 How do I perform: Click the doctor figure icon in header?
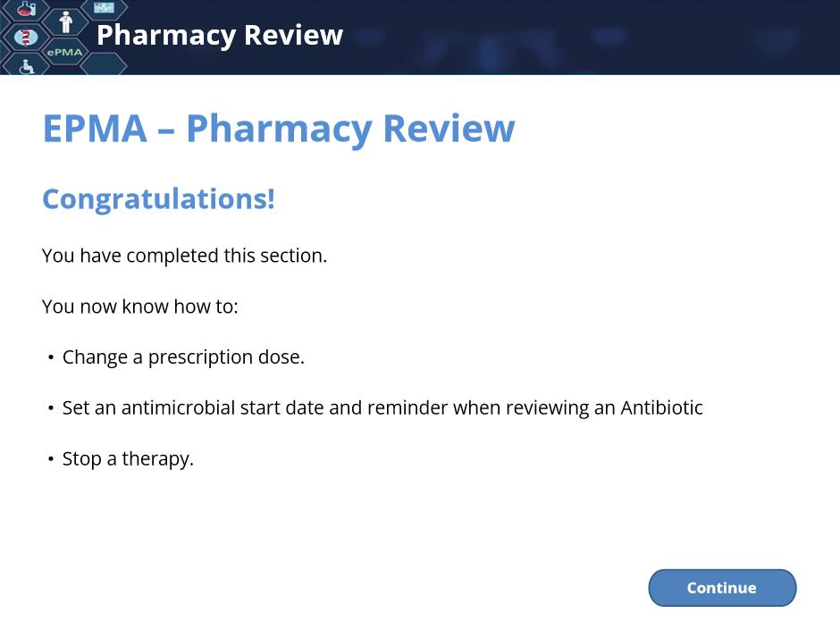point(65,22)
